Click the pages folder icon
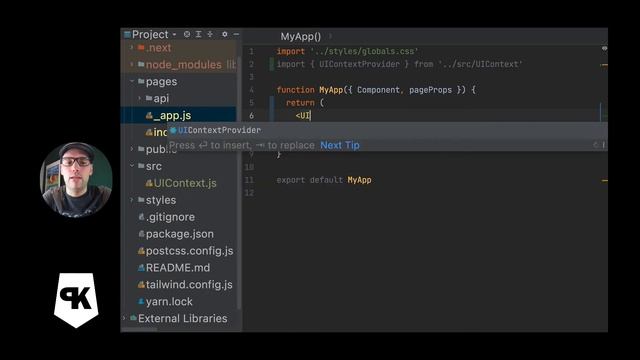 [141, 82]
